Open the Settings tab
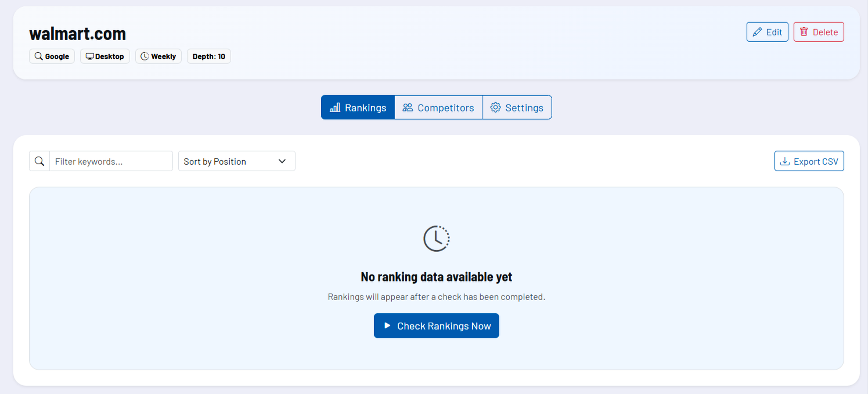 point(517,107)
